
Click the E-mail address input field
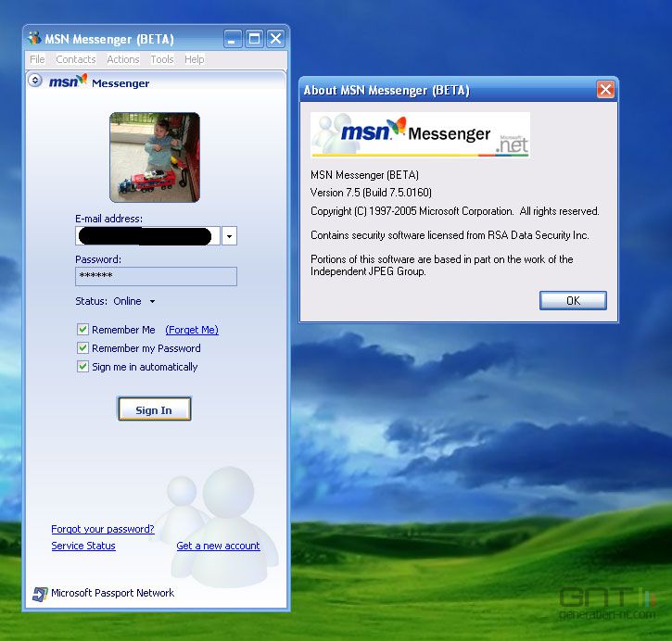pos(148,236)
